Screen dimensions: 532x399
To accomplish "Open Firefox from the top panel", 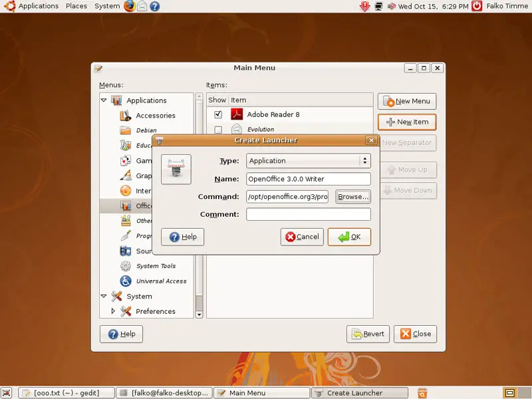I will pyautogui.click(x=129, y=6).
